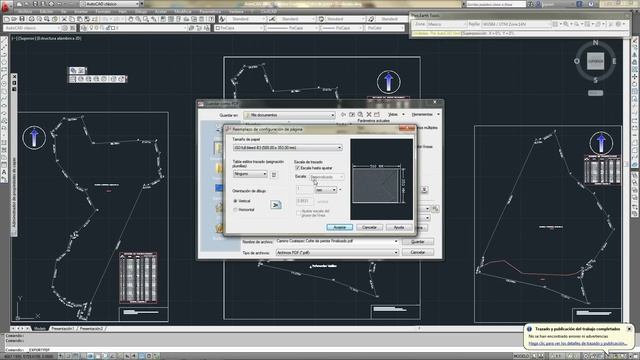The width and height of the screenshot is (640, 360).
Task: Open 'Vistas' menu in Save dialog
Action: point(394,115)
